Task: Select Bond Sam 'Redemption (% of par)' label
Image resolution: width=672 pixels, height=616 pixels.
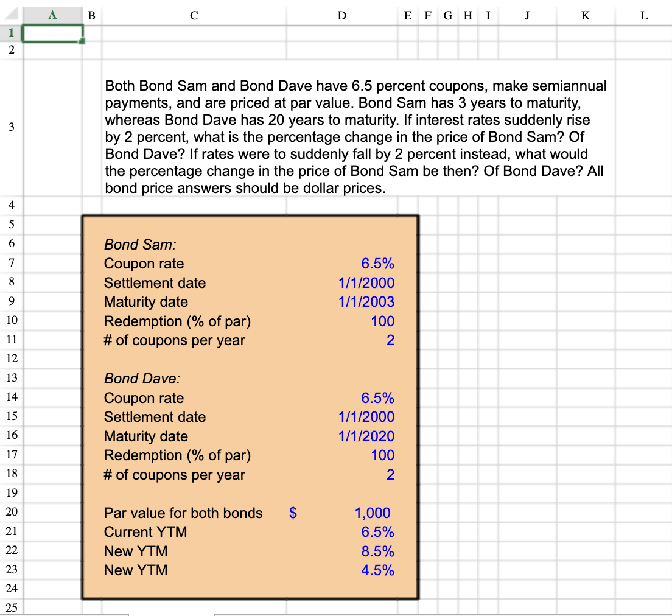Action: (x=177, y=321)
